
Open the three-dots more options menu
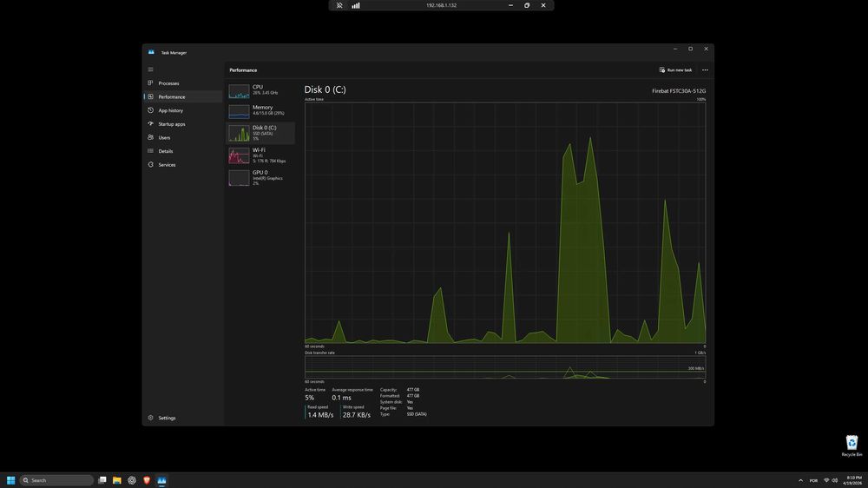705,69
